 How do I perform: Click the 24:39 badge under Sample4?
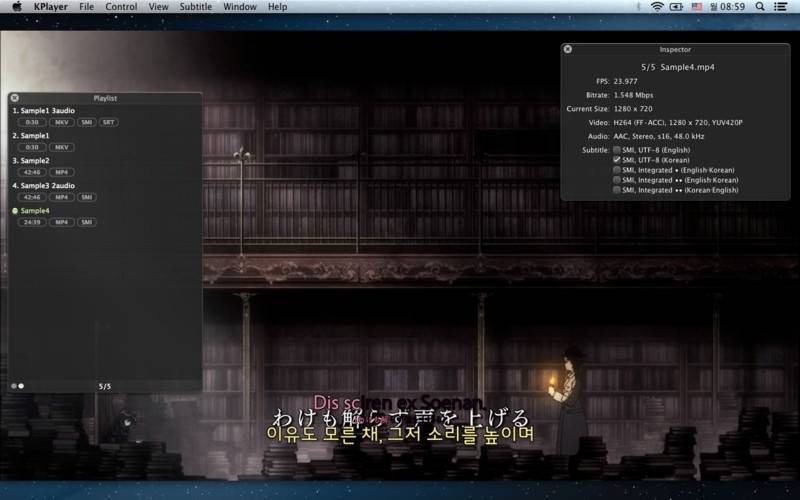point(32,222)
